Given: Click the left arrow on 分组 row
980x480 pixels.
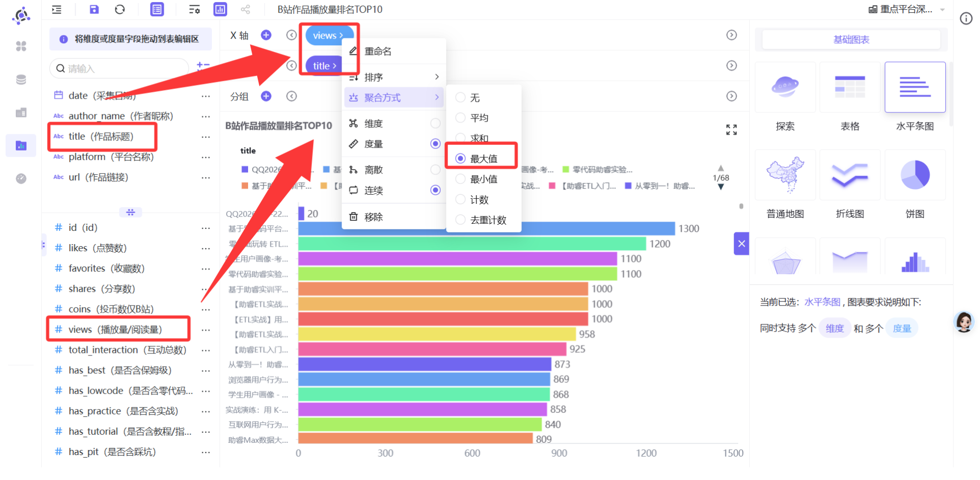Looking at the screenshot, I should (x=291, y=96).
